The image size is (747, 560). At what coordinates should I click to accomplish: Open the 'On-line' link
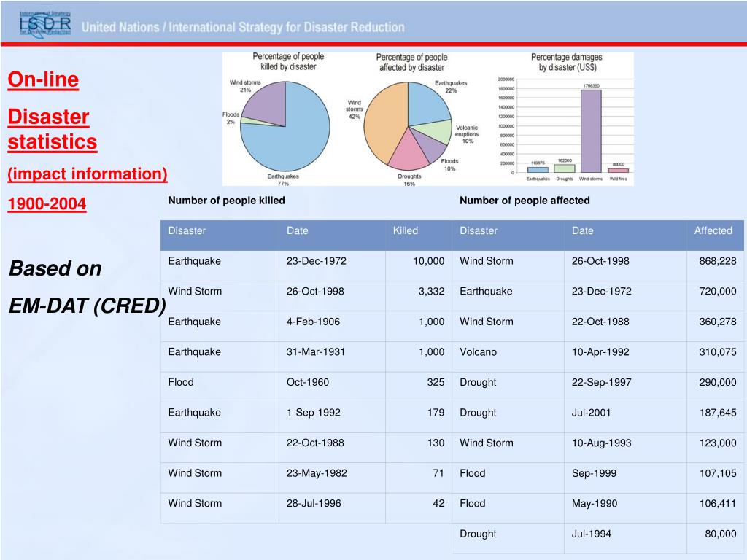click(x=43, y=79)
